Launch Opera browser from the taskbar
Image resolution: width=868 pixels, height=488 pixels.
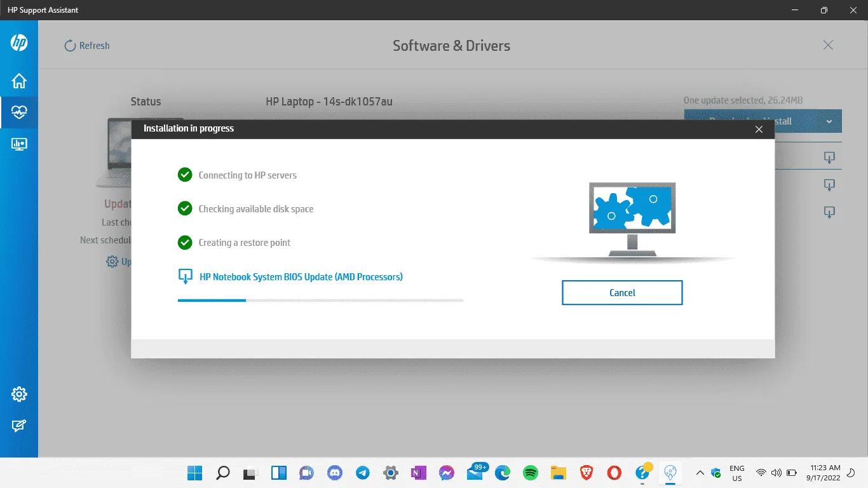(x=614, y=473)
